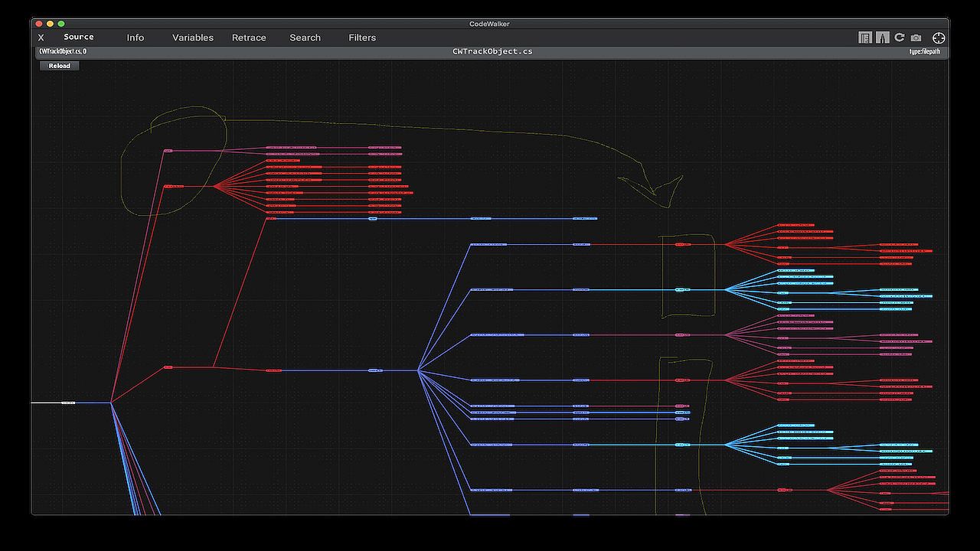Close the panel with the X icon
The image size is (980, 551).
tap(41, 37)
